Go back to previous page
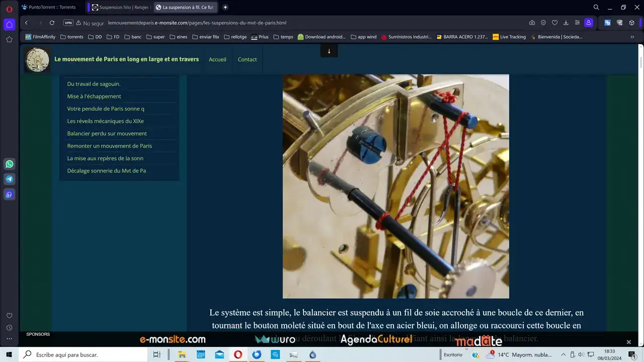644x362 pixels. [x=26, y=23]
